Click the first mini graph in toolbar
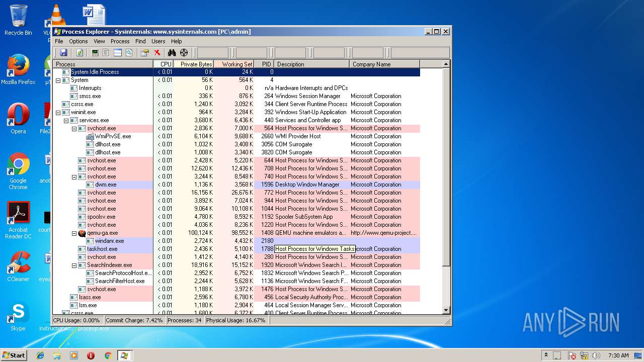This screenshot has width=644, height=362. point(213,53)
